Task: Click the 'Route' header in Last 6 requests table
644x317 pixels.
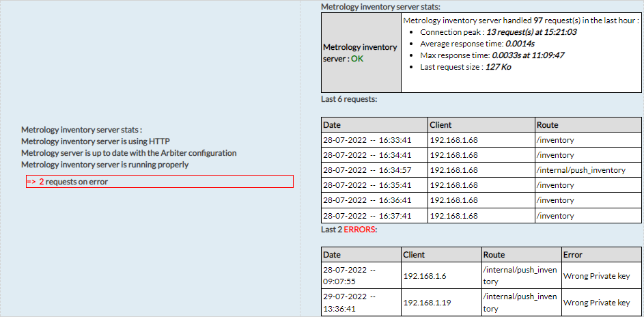Action: [x=549, y=125]
